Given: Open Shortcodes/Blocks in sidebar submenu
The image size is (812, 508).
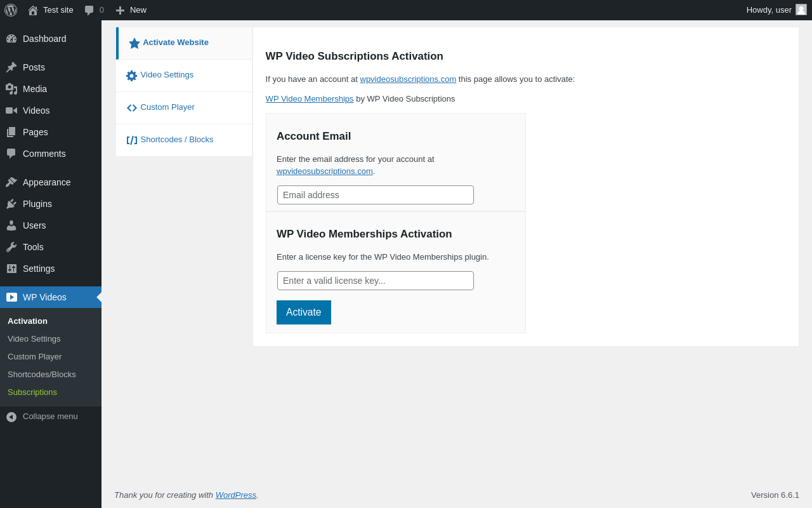Looking at the screenshot, I should (51, 375).
